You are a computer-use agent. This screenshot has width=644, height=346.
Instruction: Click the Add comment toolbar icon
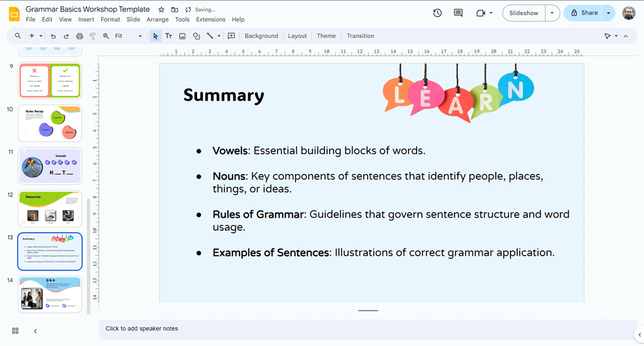tap(231, 36)
